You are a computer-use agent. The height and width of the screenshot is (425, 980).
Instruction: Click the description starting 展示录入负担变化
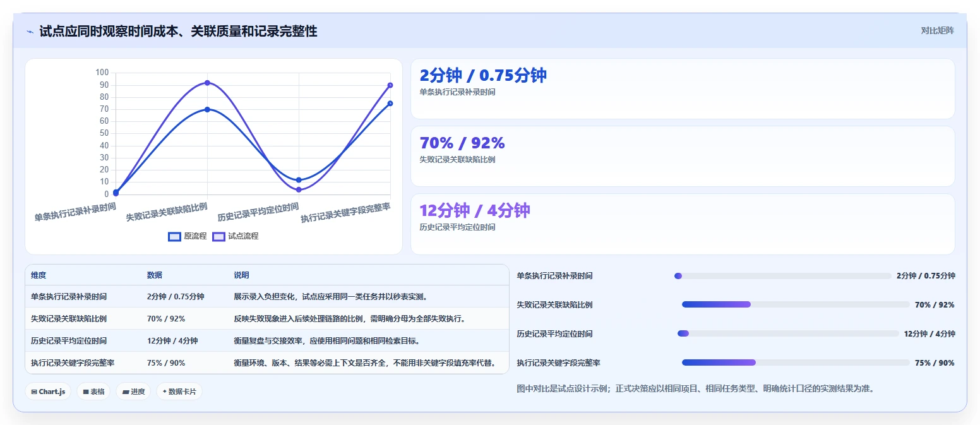[x=331, y=296]
